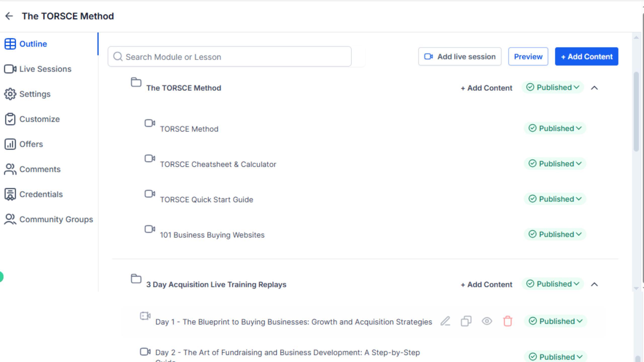Image resolution: width=644 pixels, height=362 pixels.
Task: Click + Add Content in The TORSCE Method module
Action: coord(486,88)
